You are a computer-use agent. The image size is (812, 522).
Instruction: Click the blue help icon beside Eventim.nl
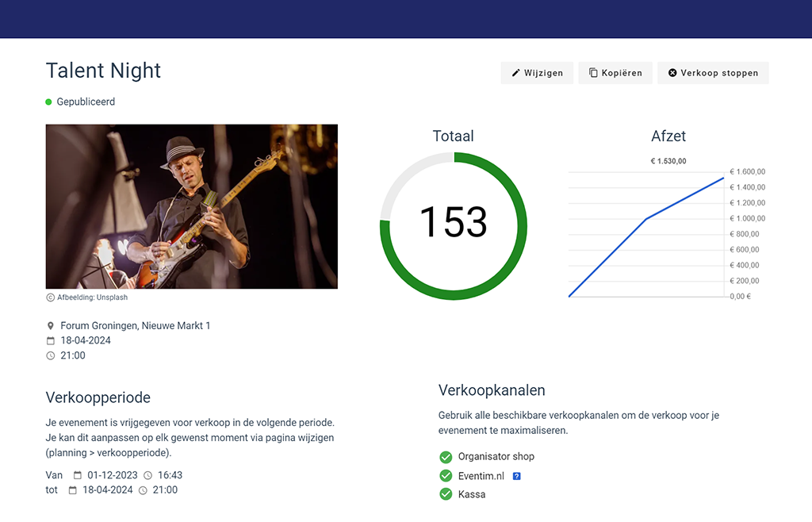[x=516, y=476]
